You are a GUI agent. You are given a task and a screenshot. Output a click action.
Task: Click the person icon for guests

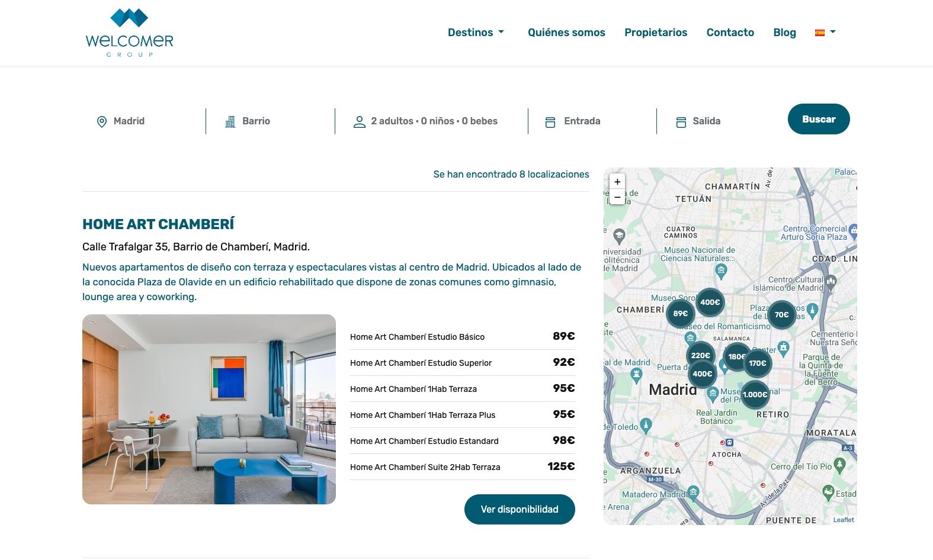[359, 122]
